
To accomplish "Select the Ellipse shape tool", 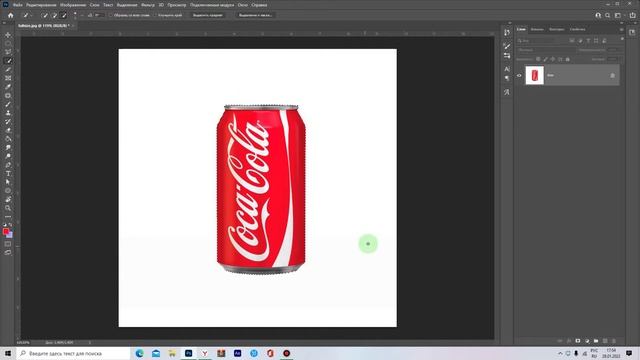I will (8, 191).
